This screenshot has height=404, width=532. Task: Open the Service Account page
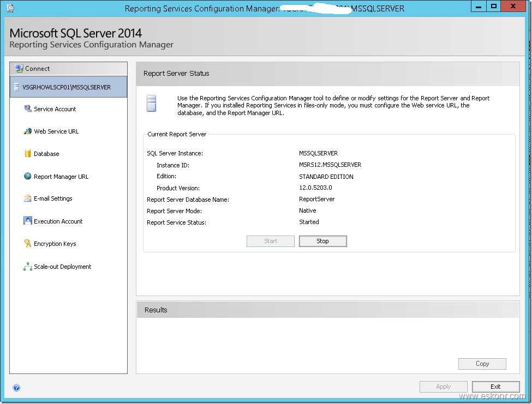coord(55,109)
